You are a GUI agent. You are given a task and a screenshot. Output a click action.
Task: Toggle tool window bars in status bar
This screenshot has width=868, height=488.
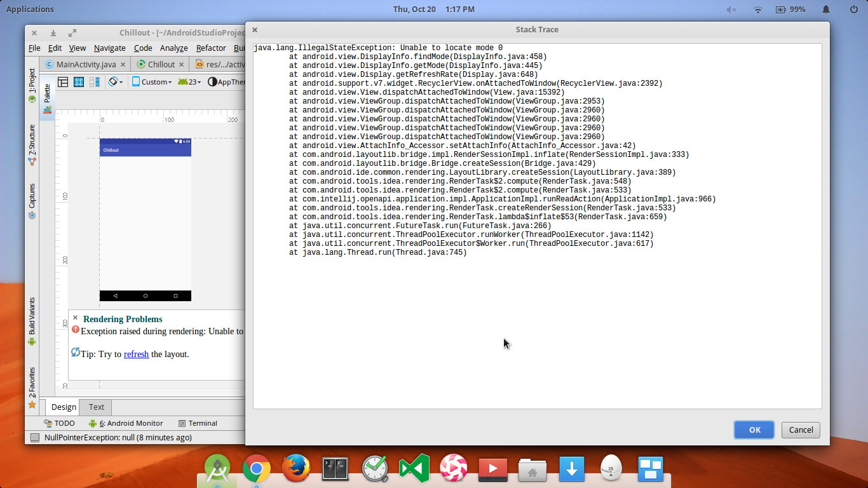click(34, 438)
